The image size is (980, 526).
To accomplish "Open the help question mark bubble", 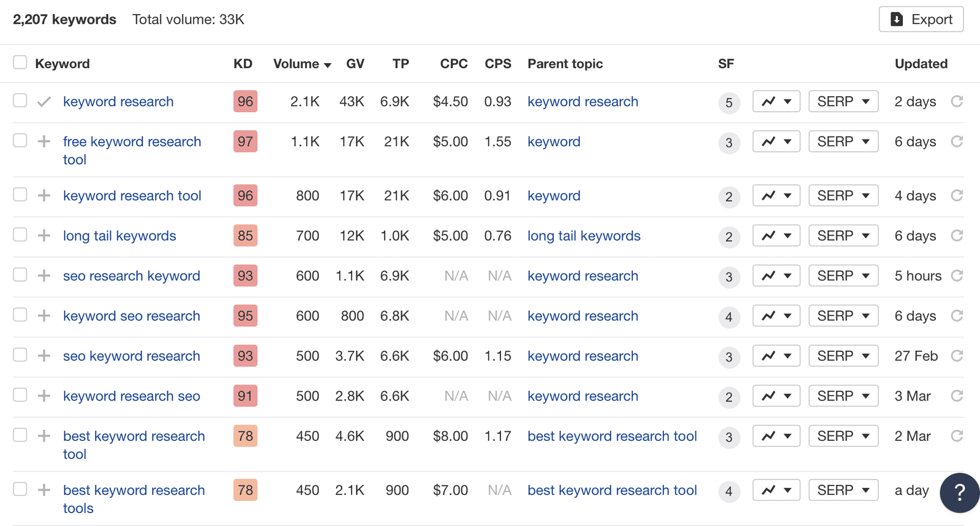I will coord(960,493).
